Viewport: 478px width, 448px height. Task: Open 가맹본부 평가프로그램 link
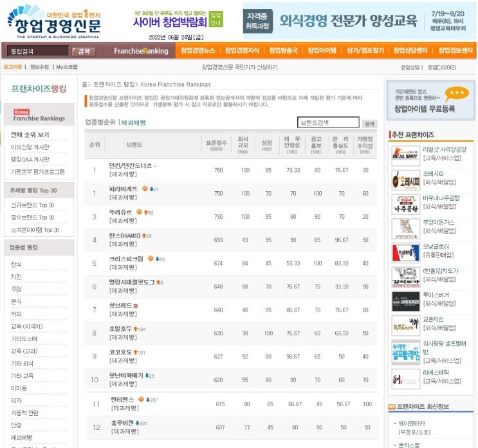tap(37, 172)
